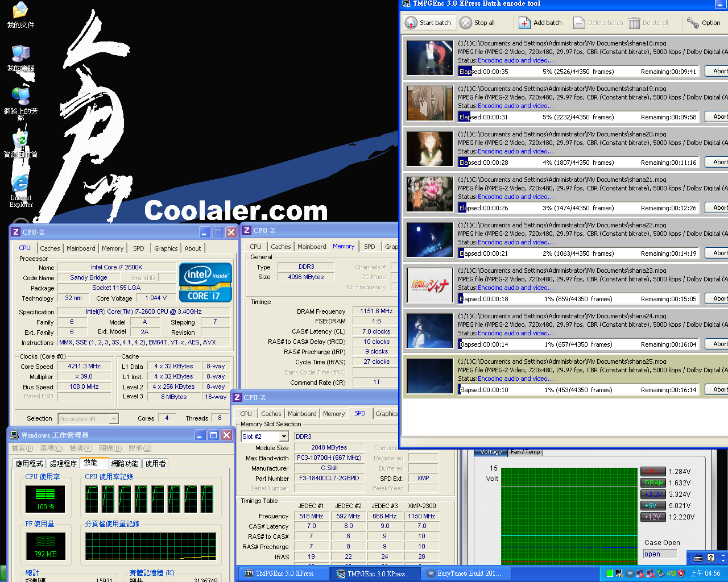Click the Part Number F3-18400CL7-2GBPID
This screenshot has height=582, width=728.
click(x=329, y=479)
